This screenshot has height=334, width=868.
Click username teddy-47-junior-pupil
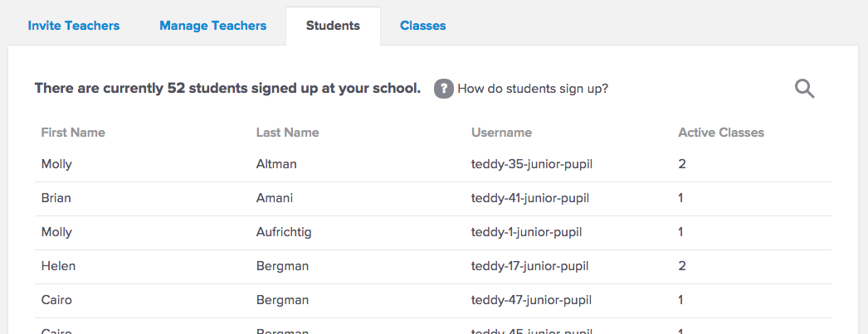[529, 300]
